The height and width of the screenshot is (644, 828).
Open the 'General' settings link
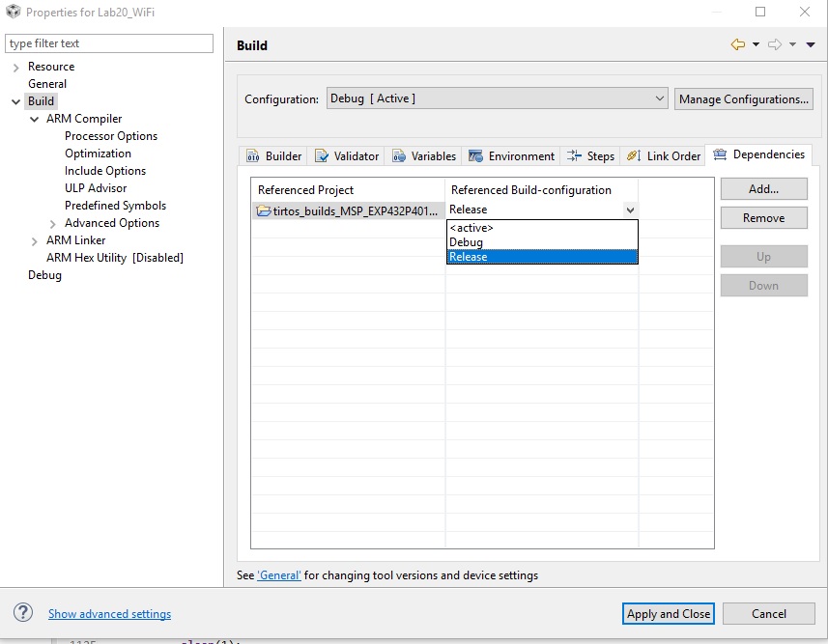(x=279, y=575)
